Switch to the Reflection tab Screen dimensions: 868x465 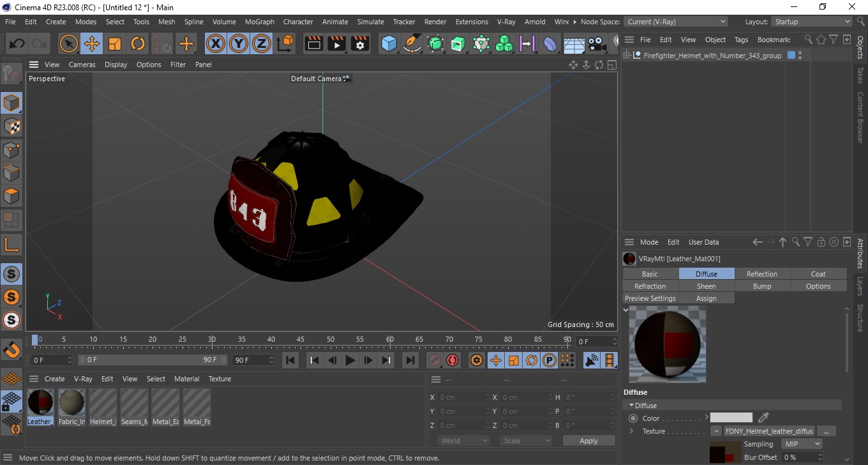pyautogui.click(x=762, y=274)
